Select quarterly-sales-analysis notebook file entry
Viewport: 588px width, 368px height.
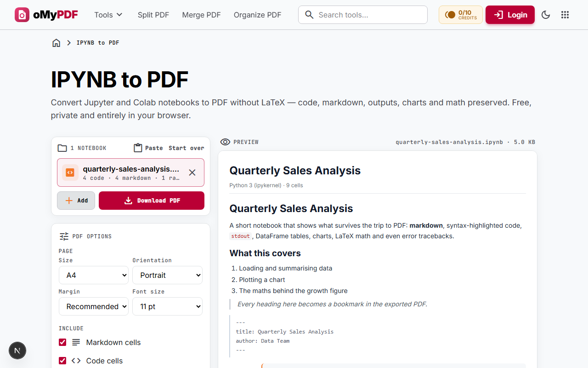coord(130,172)
